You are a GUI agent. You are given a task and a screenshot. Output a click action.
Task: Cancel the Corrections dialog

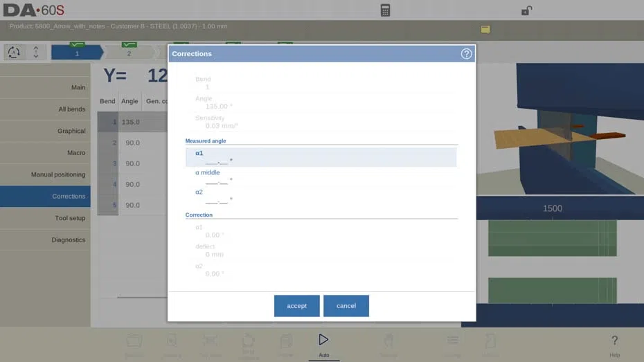346,306
